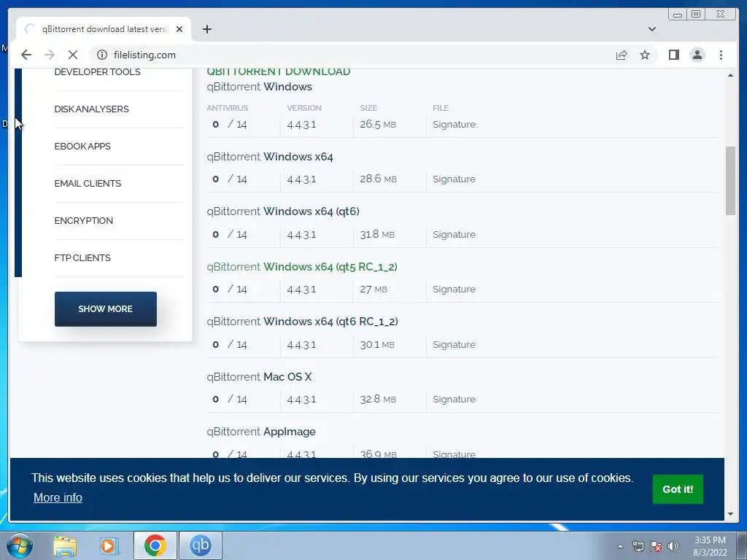The width and height of the screenshot is (747, 560).
Task: Click version 4.4.3.1 in Mac OS X row
Action: point(301,399)
